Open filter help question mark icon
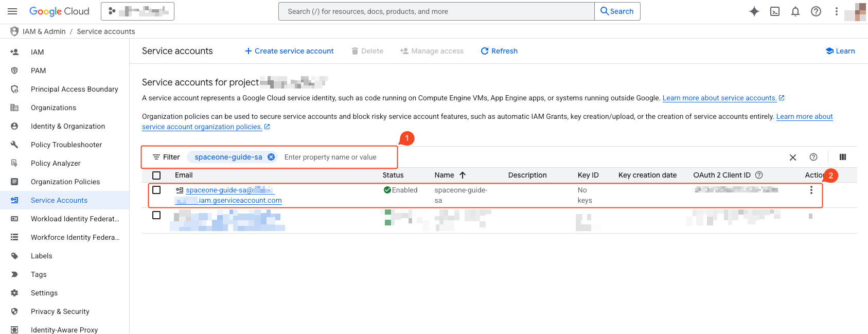This screenshot has height=334, width=868. (x=813, y=157)
